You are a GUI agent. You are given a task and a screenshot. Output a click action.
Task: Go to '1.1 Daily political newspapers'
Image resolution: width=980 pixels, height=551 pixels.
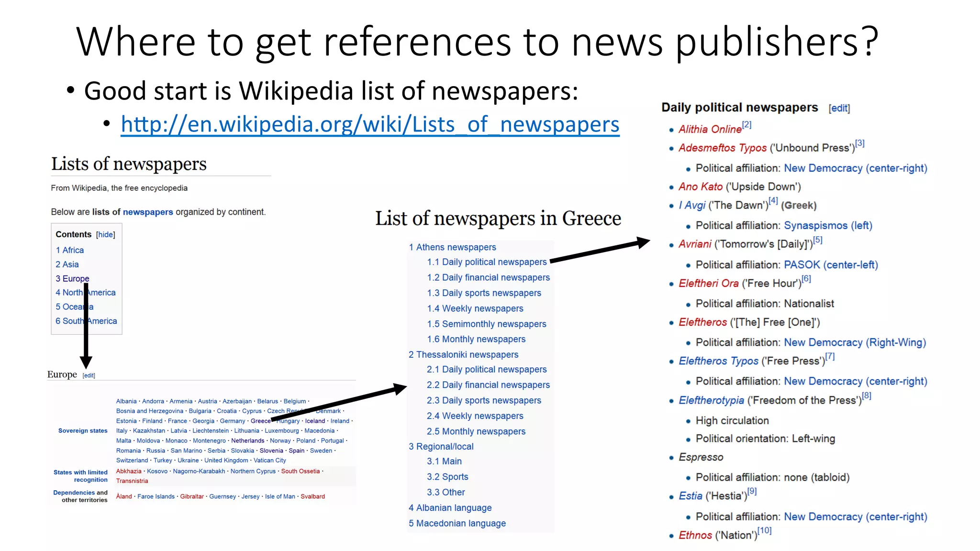click(x=487, y=262)
